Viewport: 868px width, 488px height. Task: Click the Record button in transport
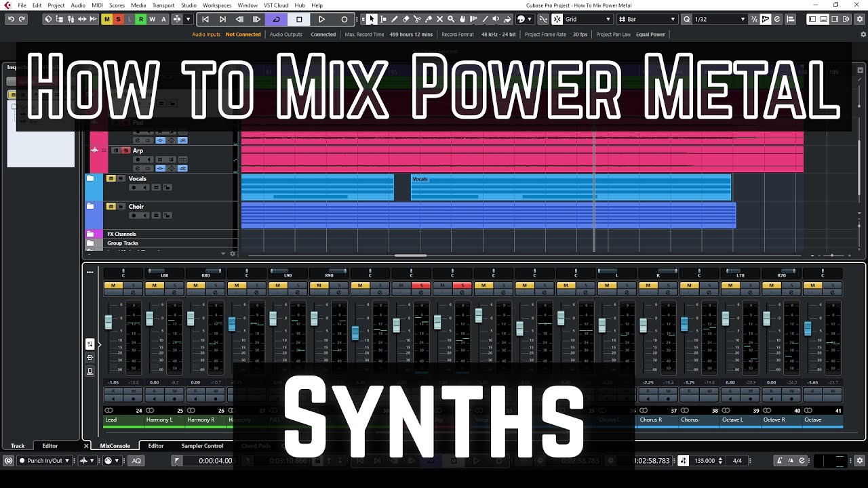[x=344, y=19]
